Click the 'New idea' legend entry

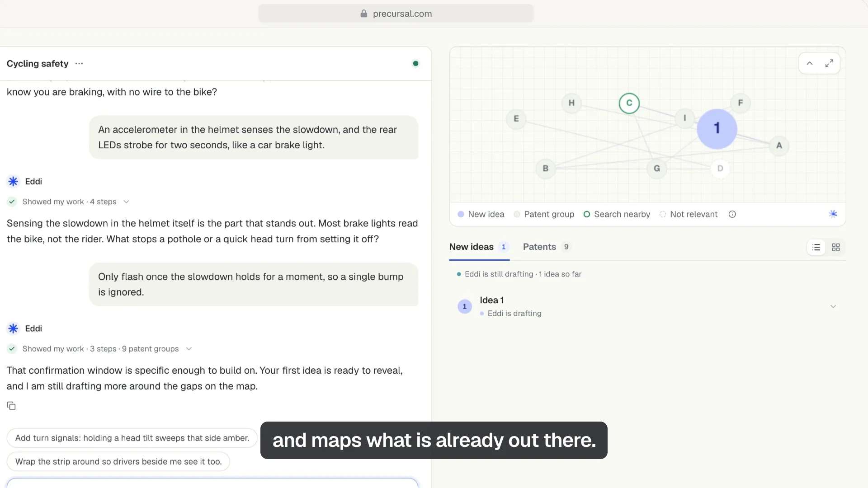coord(481,214)
